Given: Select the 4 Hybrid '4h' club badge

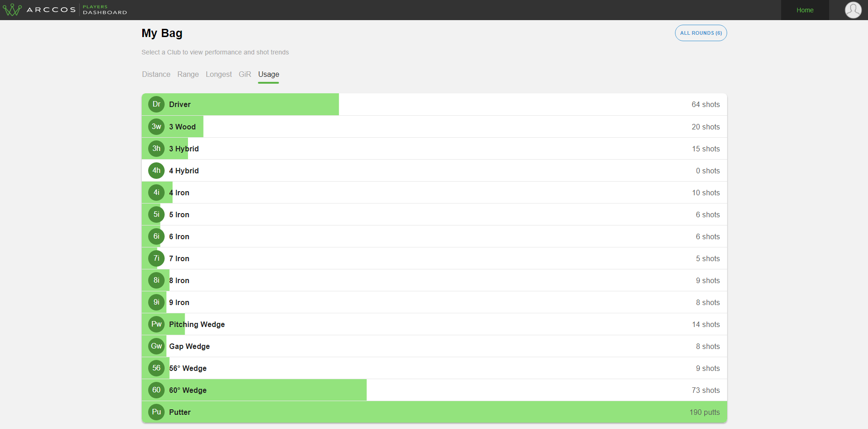Looking at the screenshot, I should (156, 171).
